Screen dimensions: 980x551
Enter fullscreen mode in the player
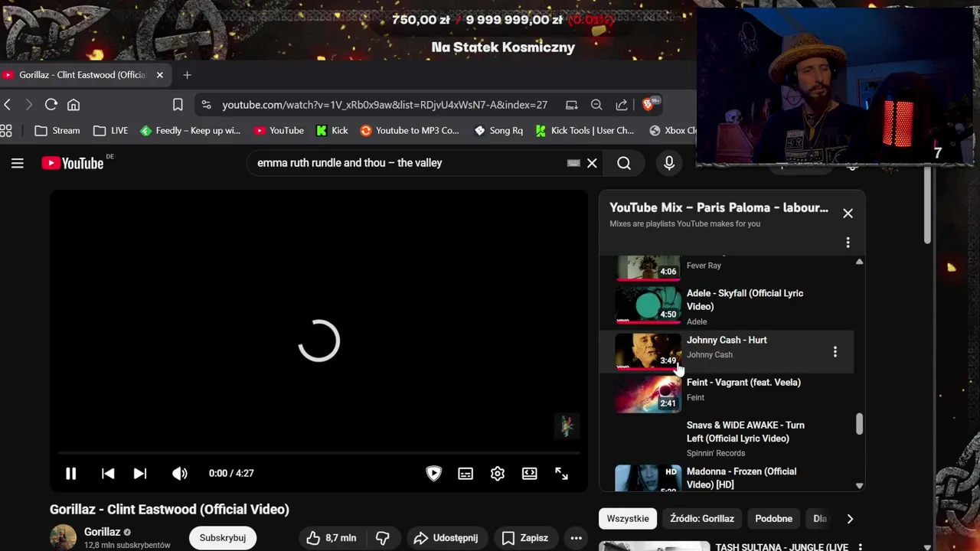561,474
